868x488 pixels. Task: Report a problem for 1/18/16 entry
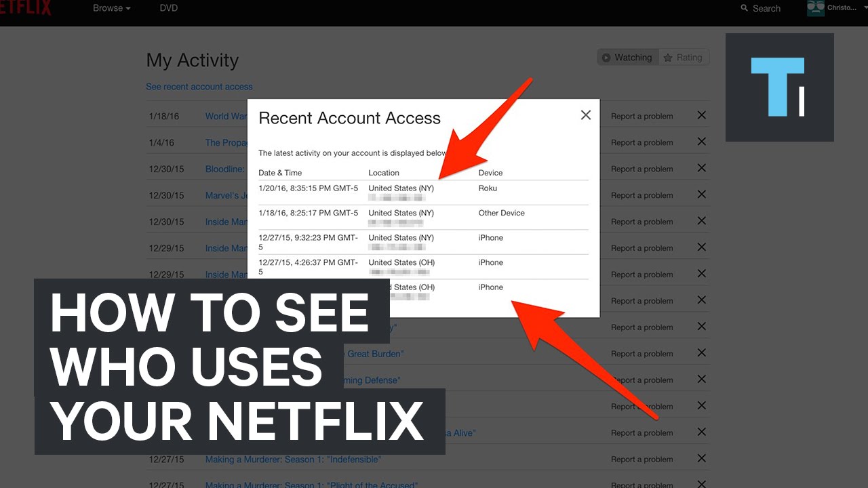(x=642, y=116)
